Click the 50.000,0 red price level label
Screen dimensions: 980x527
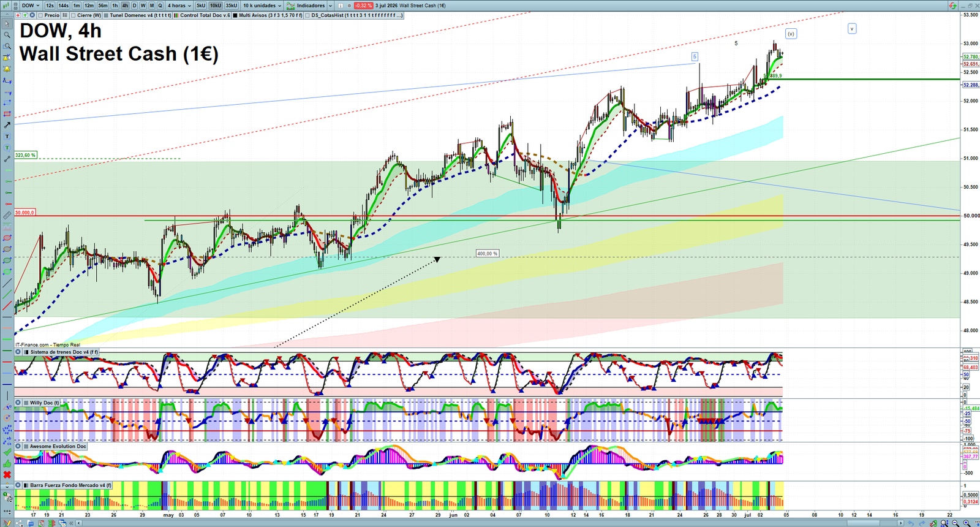click(25, 213)
